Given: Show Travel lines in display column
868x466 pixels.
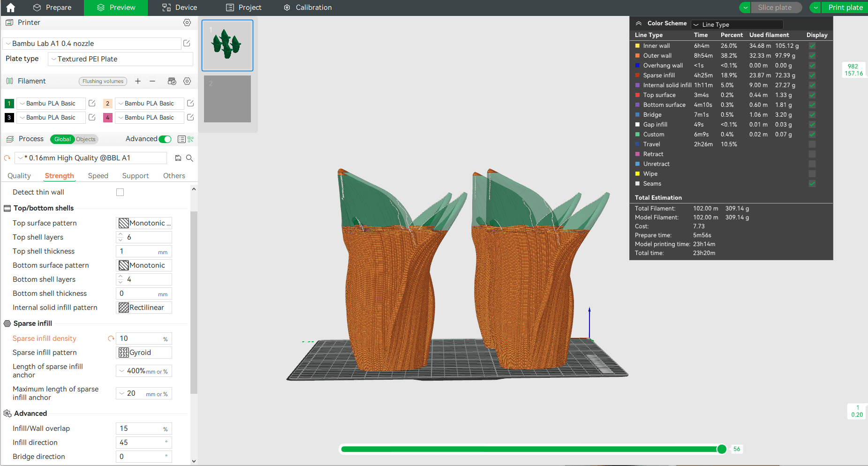Looking at the screenshot, I should (812, 144).
